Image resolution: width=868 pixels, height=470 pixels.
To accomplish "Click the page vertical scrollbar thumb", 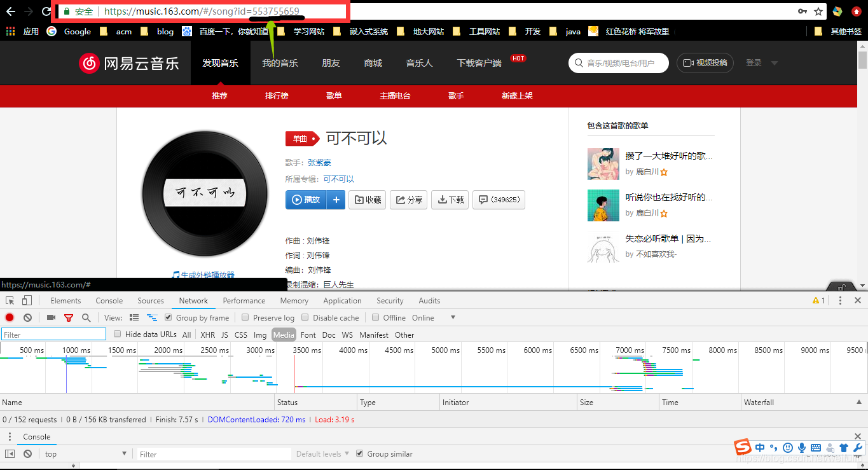I will (863, 59).
